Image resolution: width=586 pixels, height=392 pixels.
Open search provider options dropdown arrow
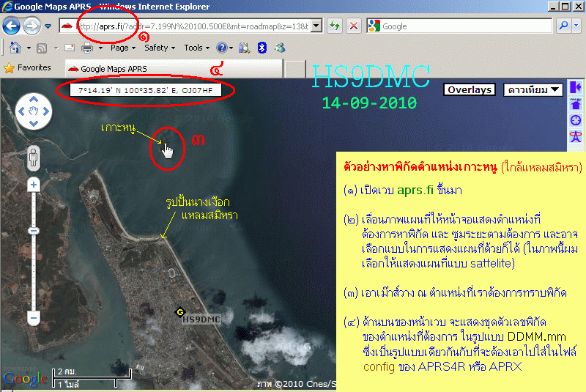pyautogui.click(x=576, y=26)
